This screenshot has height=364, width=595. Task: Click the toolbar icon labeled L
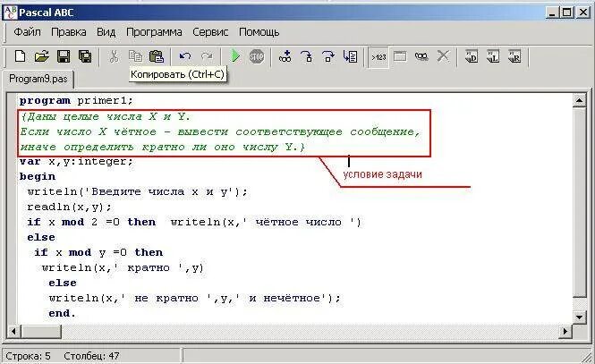click(x=493, y=56)
